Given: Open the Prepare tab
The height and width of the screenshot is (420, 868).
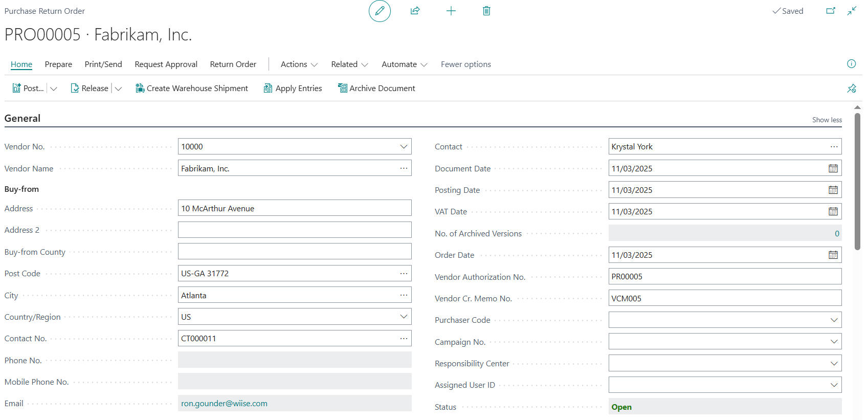Looking at the screenshot, I should point(58,64).
